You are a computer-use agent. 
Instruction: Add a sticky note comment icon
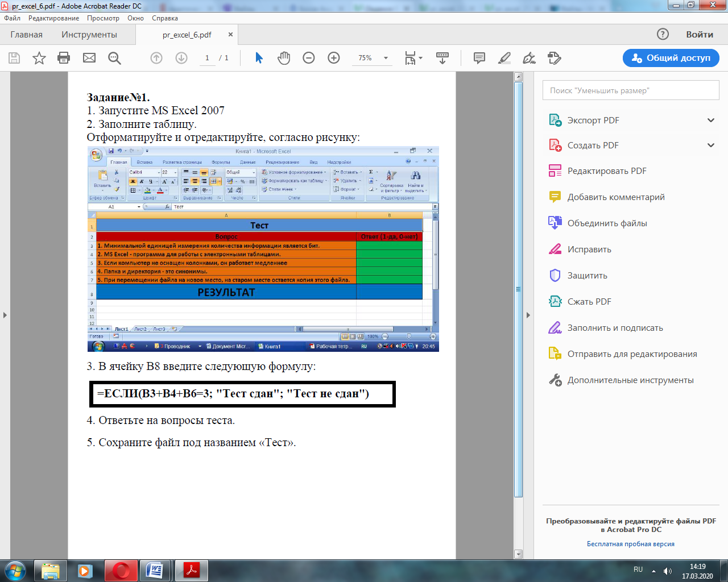(479, 58)
